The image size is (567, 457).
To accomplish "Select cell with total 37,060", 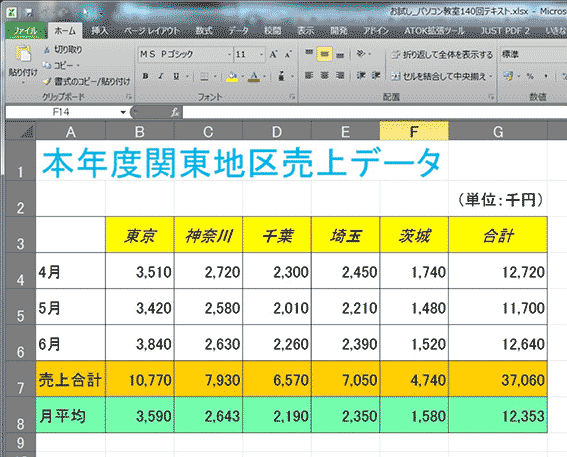I will [498, 379].
